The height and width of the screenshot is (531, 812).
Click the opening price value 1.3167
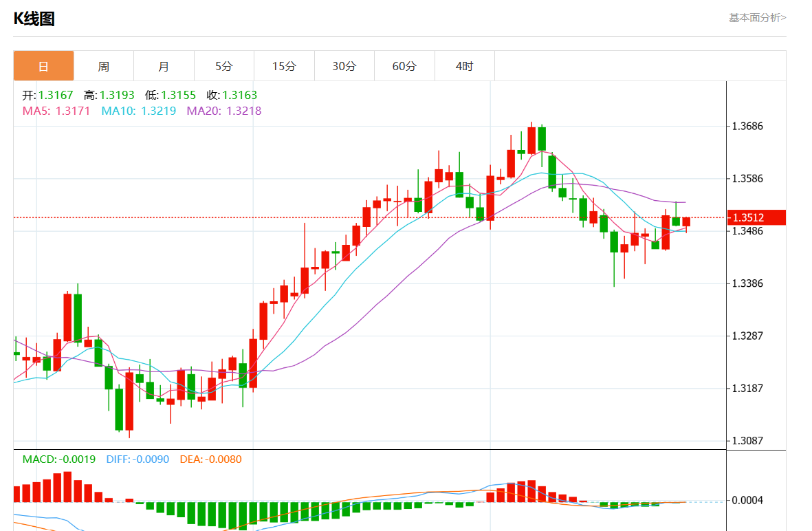56,96
